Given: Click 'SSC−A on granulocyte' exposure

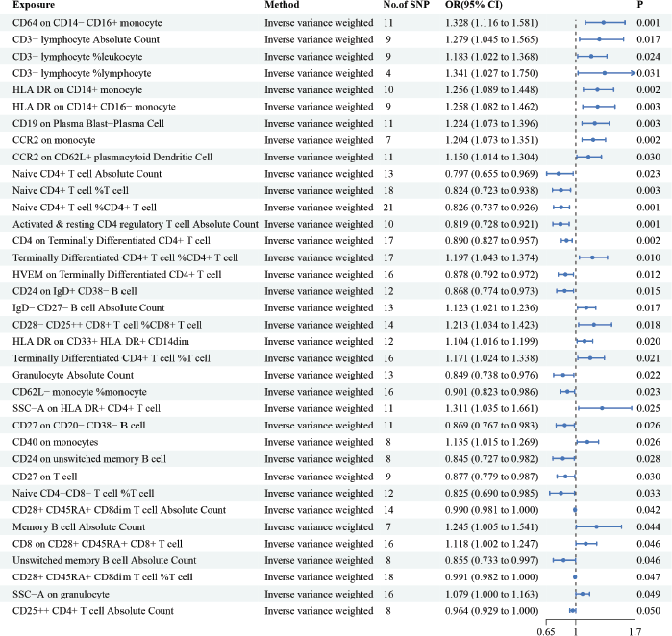Looking at the screenshot, I should [61, 594].
